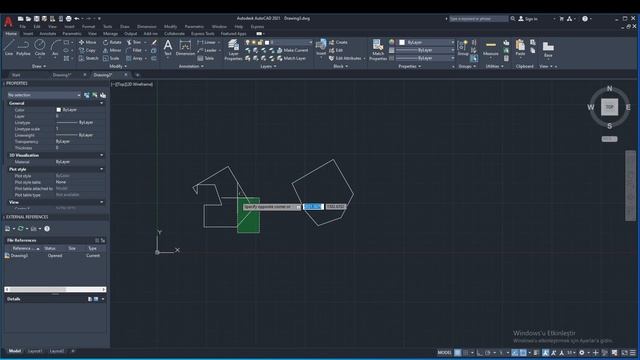This screenshot has width=640, height=360.
Task: Click the Color ByLayer swatch in Properties
Action: [x=58, y=110]
